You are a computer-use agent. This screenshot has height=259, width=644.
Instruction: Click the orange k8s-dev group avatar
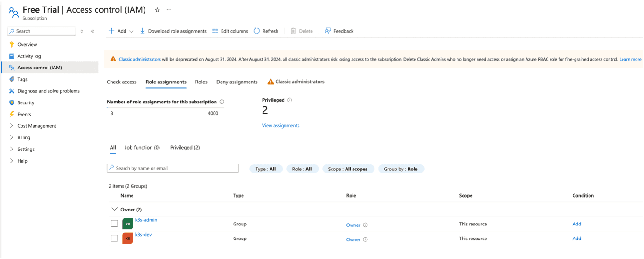[x=128, y=239]
